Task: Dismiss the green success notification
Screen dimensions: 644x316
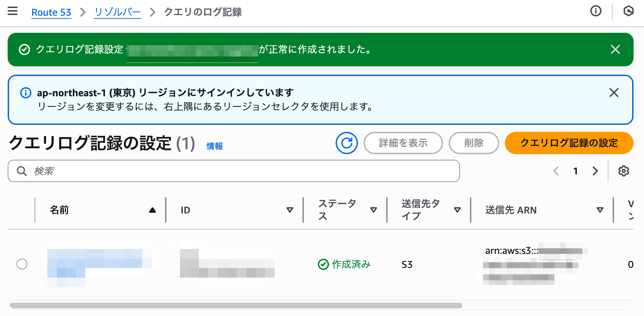Action: [x=615, y=50]
